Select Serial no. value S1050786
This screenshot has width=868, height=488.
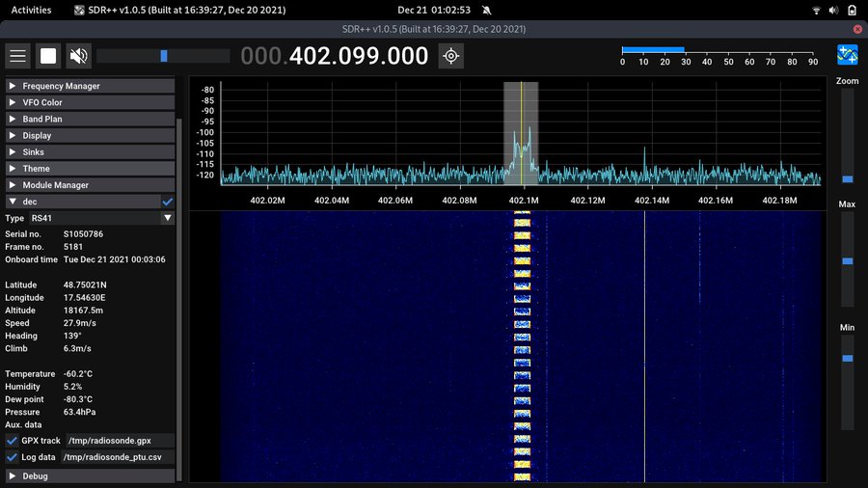pyautogui.click(x=83, y=234)
